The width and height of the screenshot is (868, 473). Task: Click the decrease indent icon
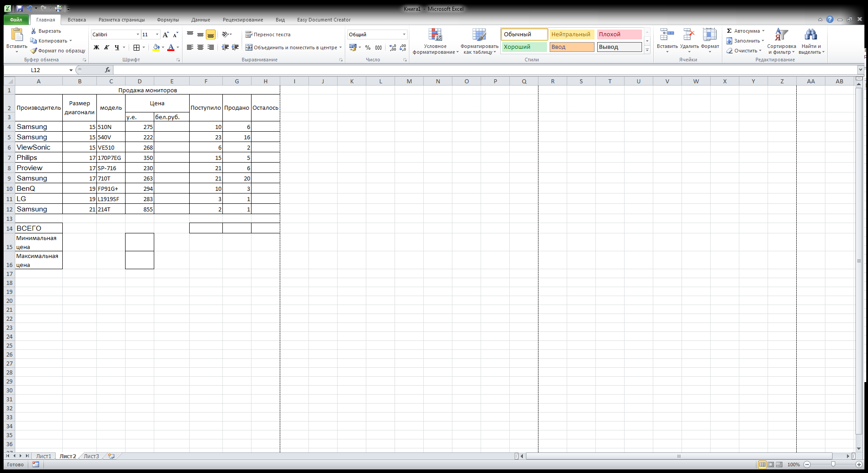[225, 47]
